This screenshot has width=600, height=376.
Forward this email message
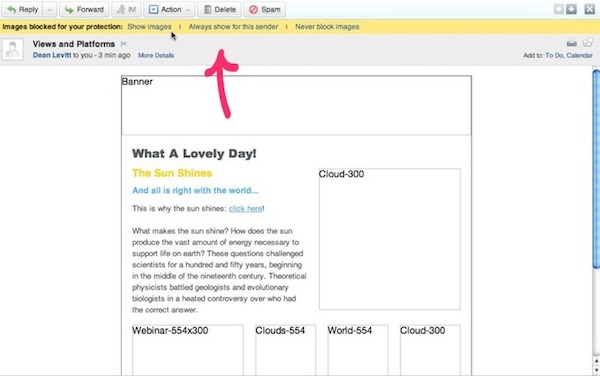coord(84,10)
